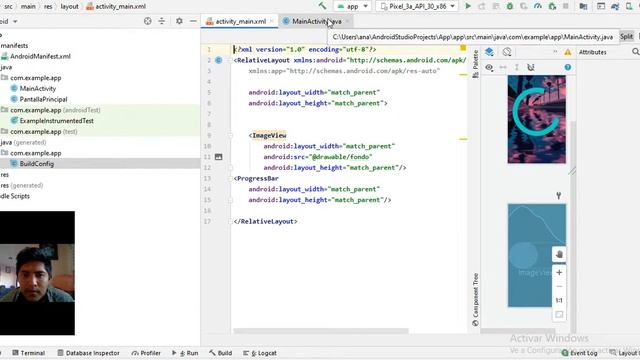Search attributes with the magnifier icon
The image size is (640, 360).
[636, 52]
